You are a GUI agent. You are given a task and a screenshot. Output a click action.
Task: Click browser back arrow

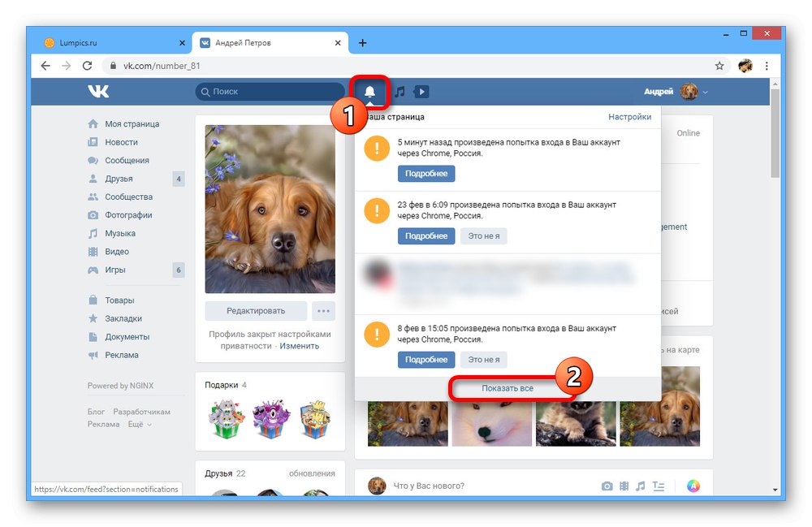(x=45, y=66)
